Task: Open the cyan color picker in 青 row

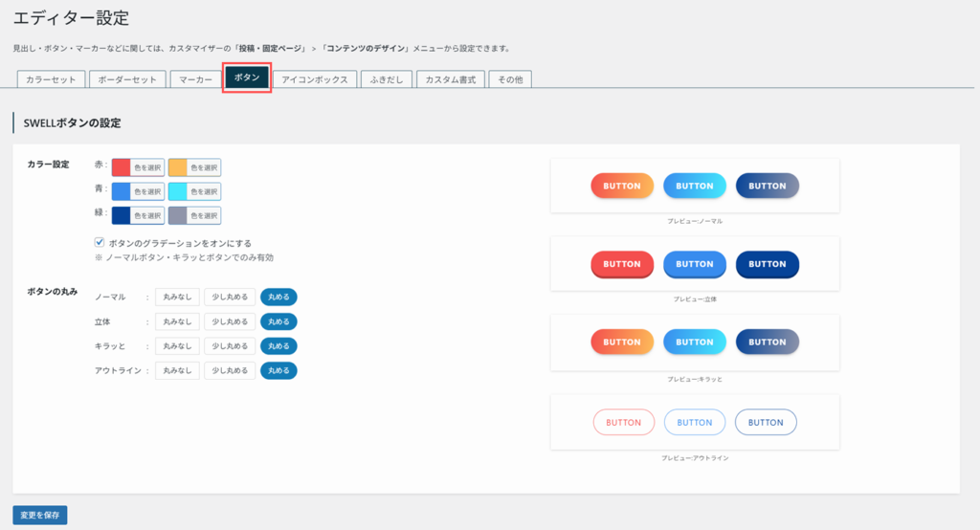Action: coord(178,191)
